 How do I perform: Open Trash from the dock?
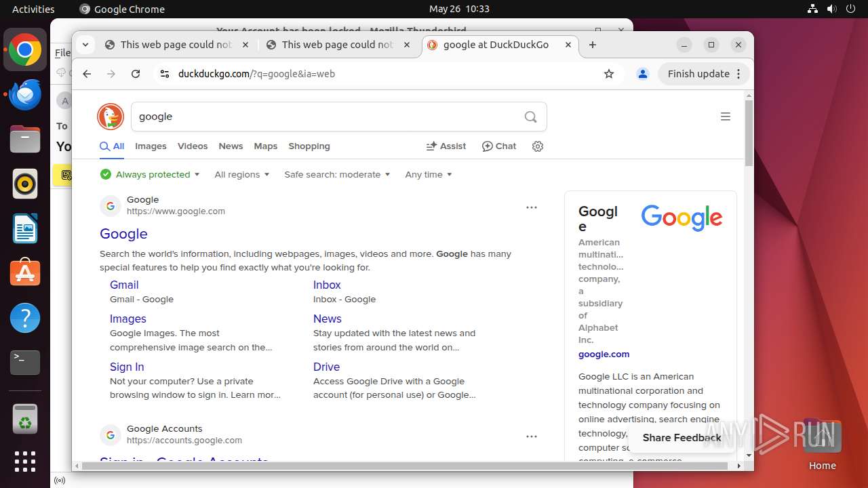coord(25,418)
